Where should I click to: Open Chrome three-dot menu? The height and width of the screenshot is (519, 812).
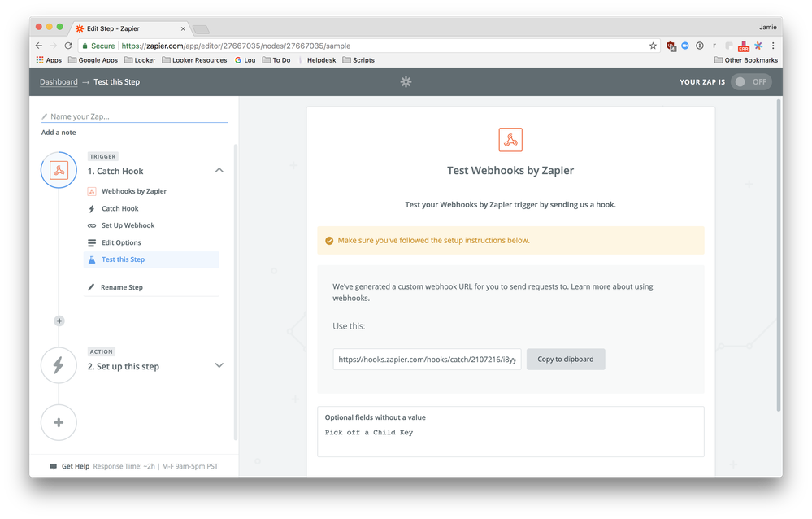coord(773,46)
